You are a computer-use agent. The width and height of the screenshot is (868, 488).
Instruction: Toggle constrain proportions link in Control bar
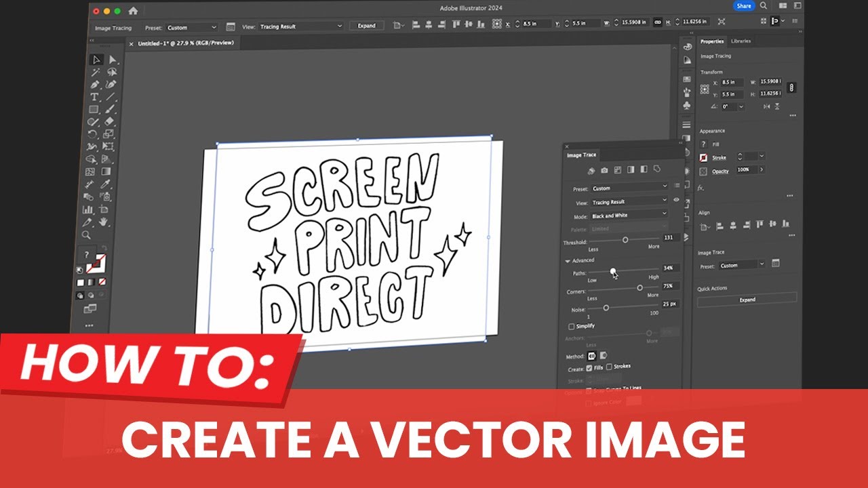pyautogui.click(x=657, y=22)
